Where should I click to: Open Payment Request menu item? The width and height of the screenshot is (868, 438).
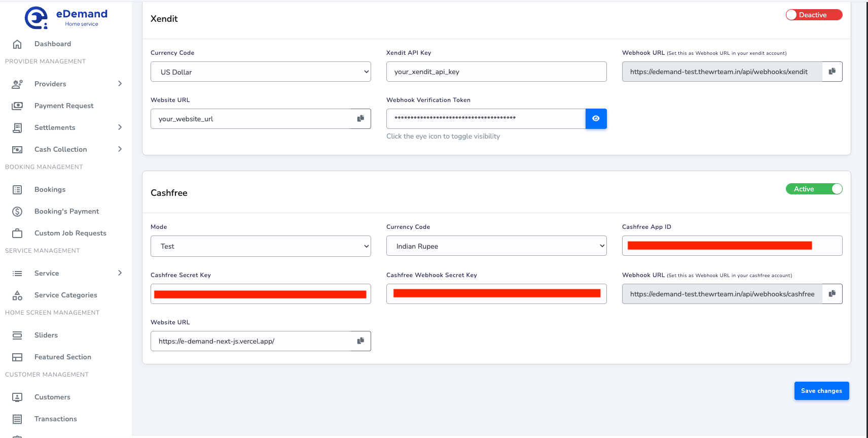[64, 106]
